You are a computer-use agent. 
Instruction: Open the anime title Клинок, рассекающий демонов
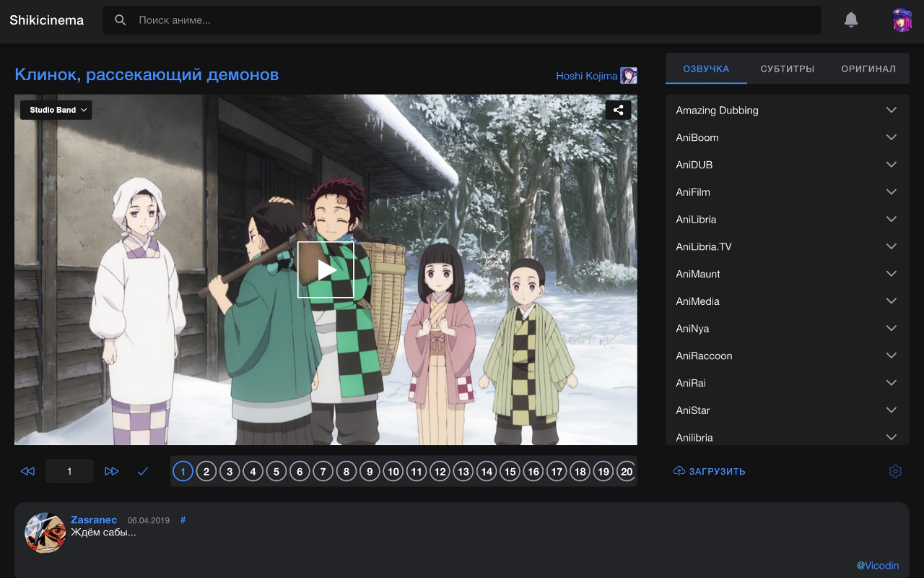click(147, 74)
